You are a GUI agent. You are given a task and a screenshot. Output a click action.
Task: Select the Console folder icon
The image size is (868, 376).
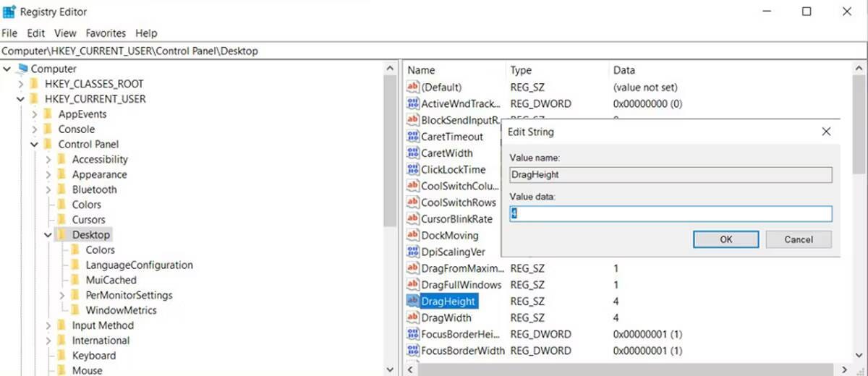point(48,129)
